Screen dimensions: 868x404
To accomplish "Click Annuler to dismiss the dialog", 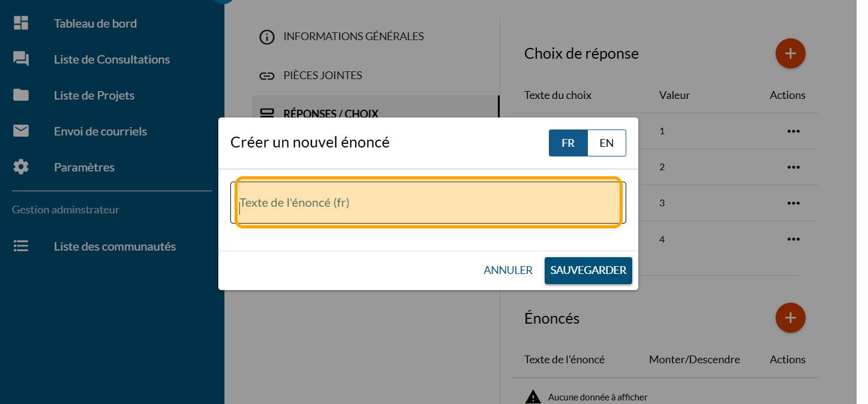I will (x=508, y=270).
